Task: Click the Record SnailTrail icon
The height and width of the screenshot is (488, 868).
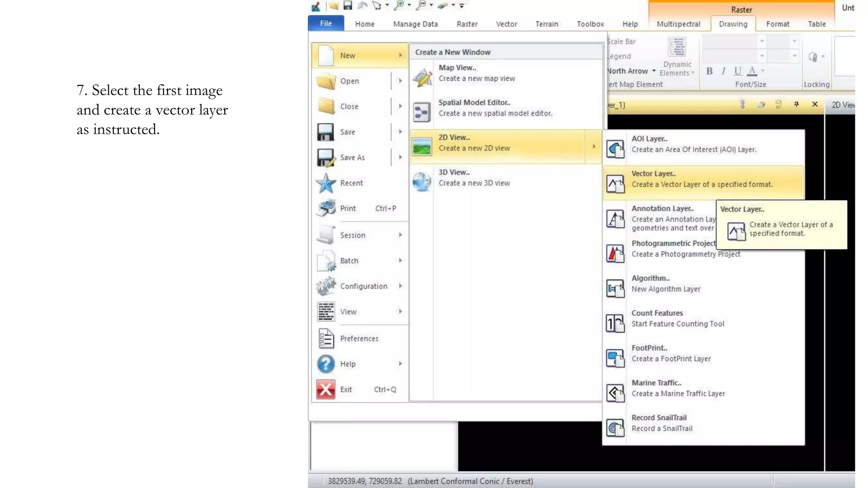Action: coord(615,428)
